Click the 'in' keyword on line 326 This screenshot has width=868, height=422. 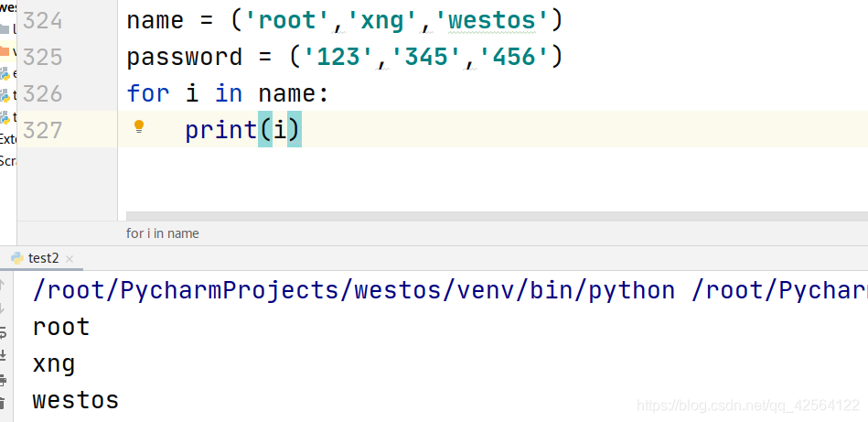[x=229, y=93]
